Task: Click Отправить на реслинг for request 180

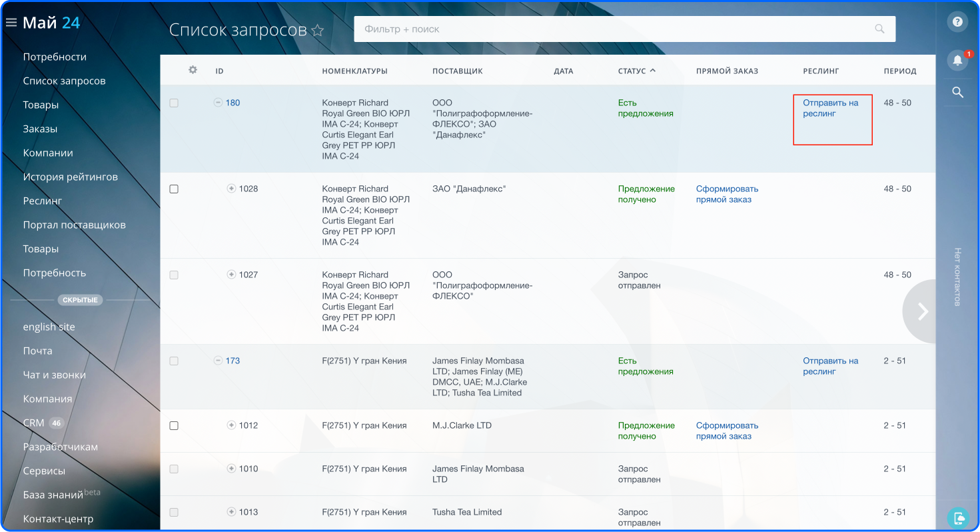Action: tap(830, 108)
